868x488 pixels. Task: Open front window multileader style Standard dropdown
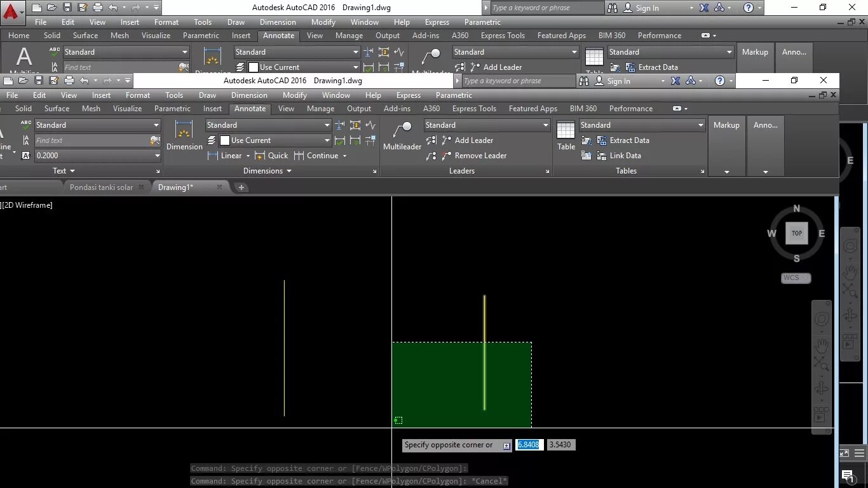click(x=546, y=125)
